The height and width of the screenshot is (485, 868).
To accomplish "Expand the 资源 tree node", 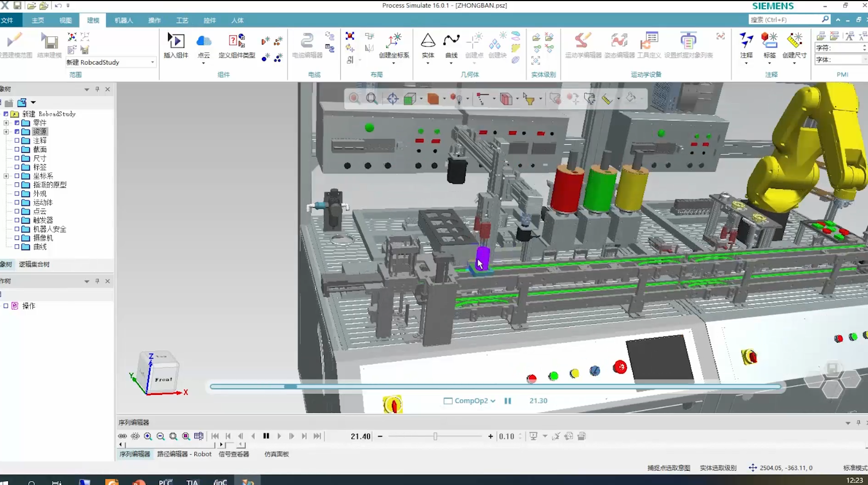I will click(x=6, y=132).
